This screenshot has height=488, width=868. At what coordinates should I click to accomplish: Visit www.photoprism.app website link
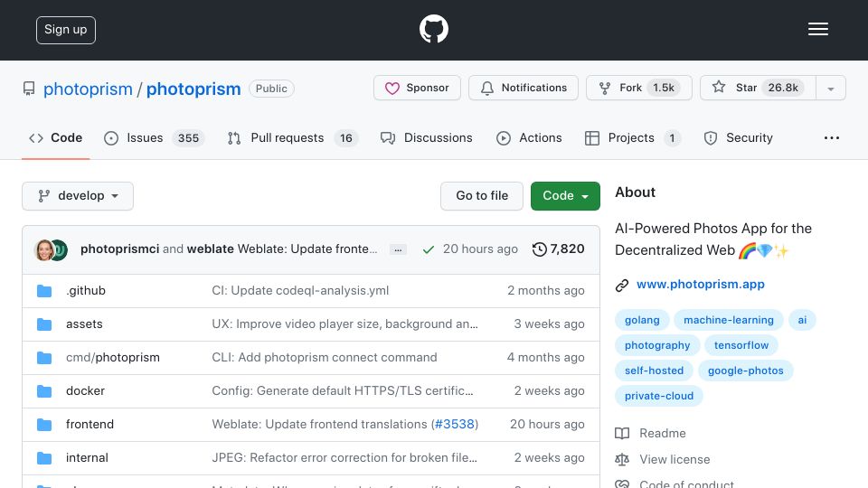click(x=700, y=285)
